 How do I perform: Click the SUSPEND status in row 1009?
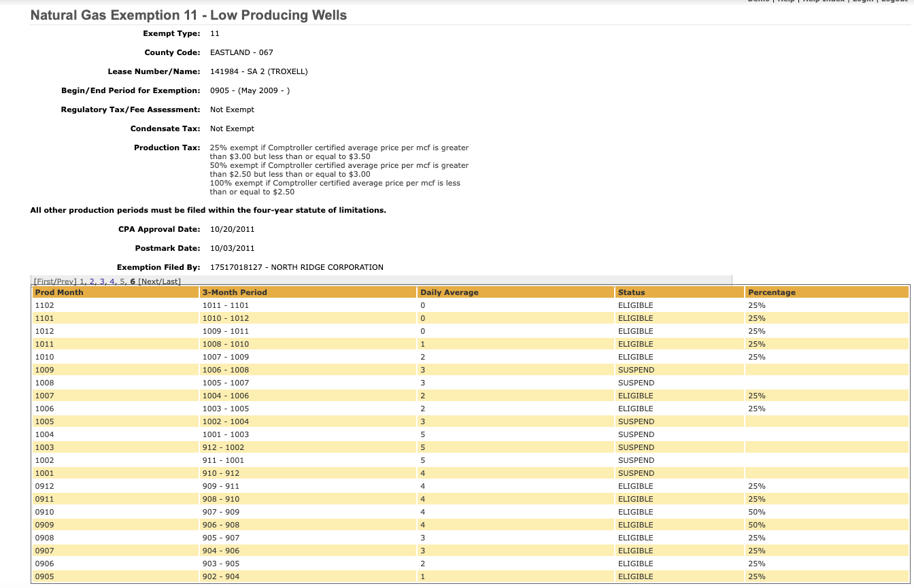tap(636, 370)
